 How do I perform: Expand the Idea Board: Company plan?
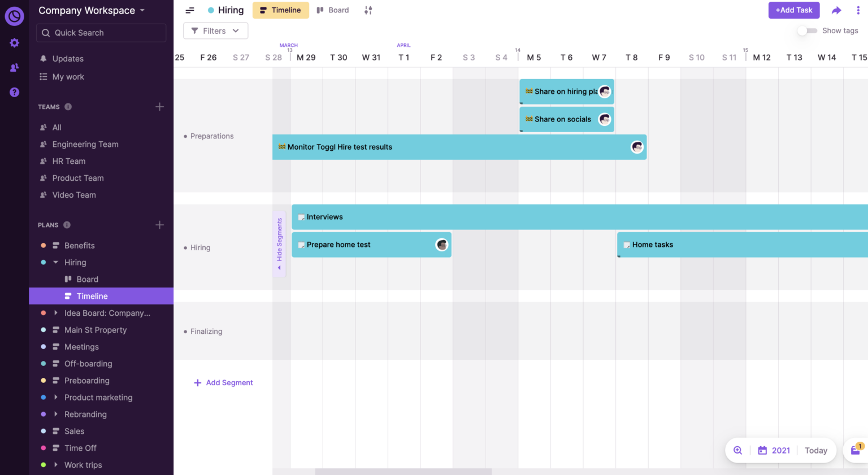pyautogui.click(x=55, y=313)
